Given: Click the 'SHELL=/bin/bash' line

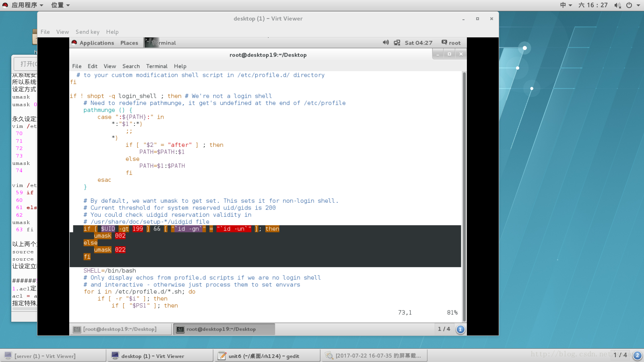Looking at the screenshot, I should [x=109, y=271].
